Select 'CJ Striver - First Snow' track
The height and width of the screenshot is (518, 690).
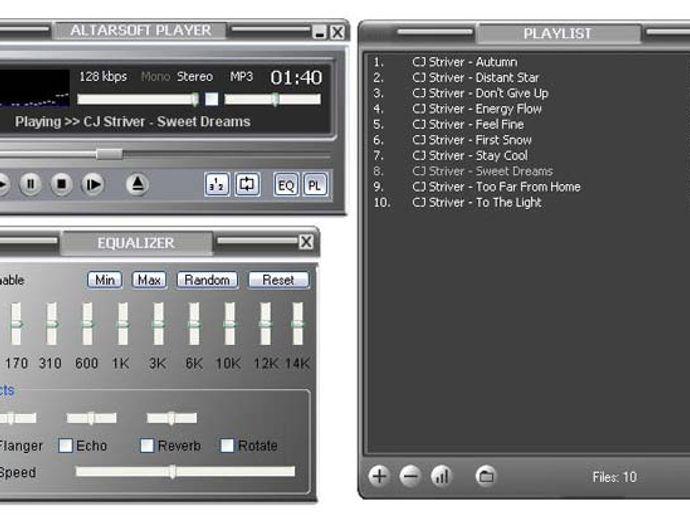(x=472, y=140)
